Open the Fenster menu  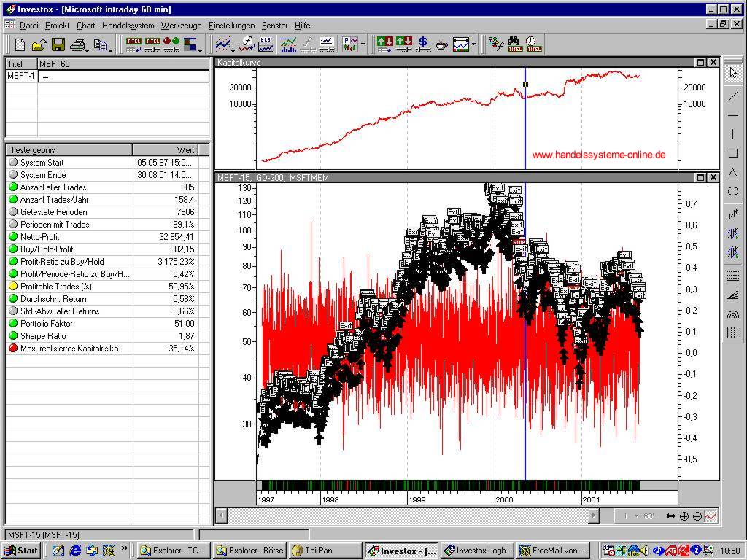pos(275,26)
